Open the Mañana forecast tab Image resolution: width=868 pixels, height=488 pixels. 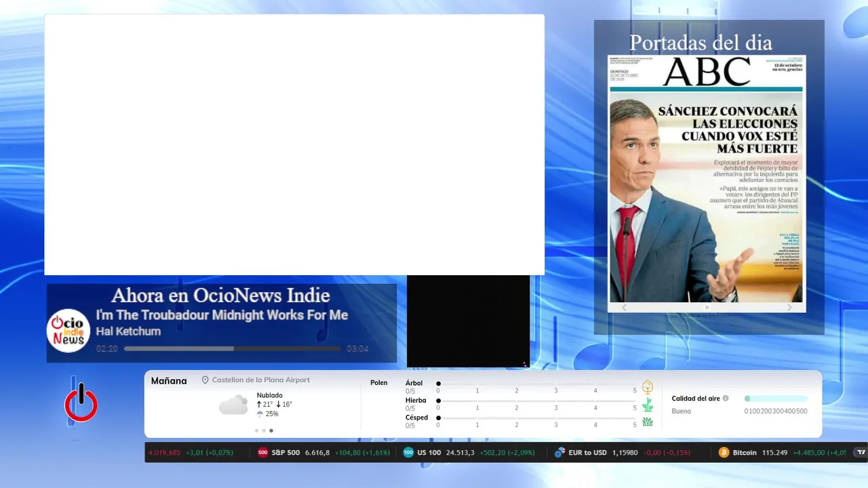click(169, 381)
